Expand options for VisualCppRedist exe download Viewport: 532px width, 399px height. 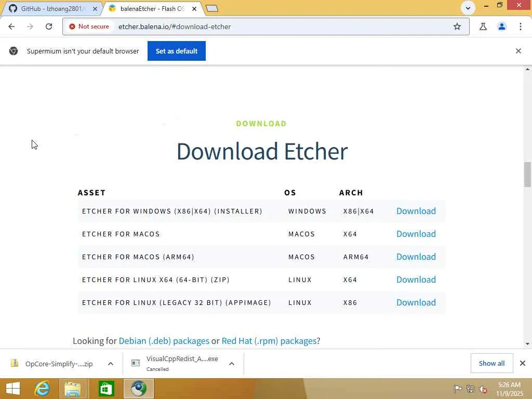(x=232, y=364)
